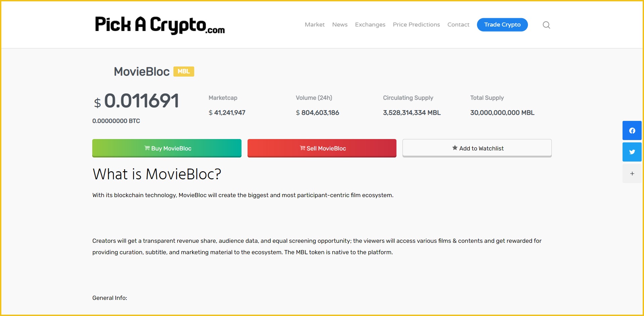Click the 24h volume figure $804,603,186
Viewport: 644px width, 316px height.
point(317,113)
